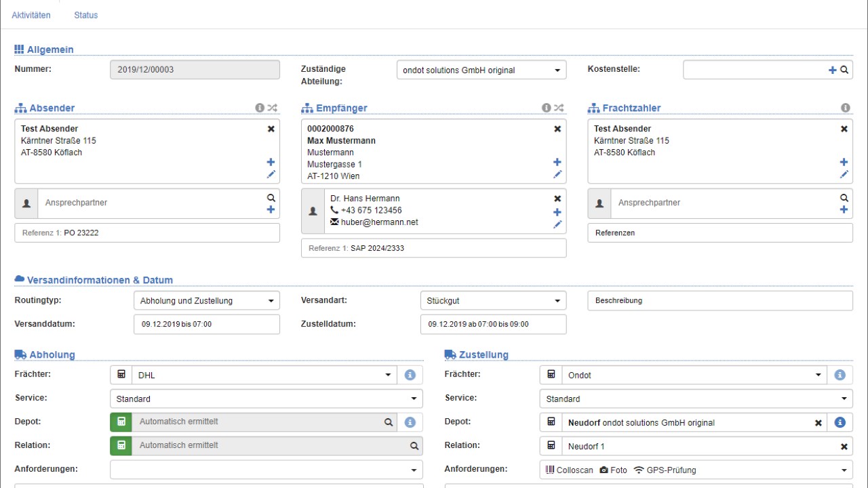Open the Versandart Stückgut dropdown

tap(493, 301)
